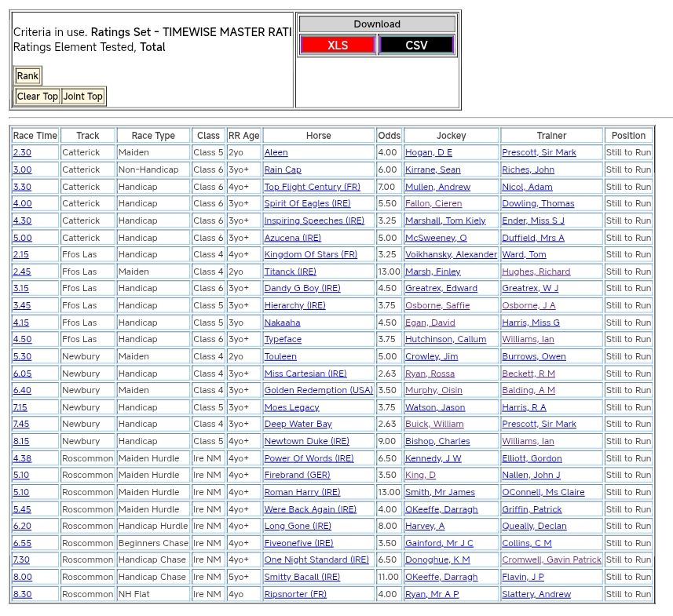Select jockey Buick, William link
The image size is (673, 616).
434,425
